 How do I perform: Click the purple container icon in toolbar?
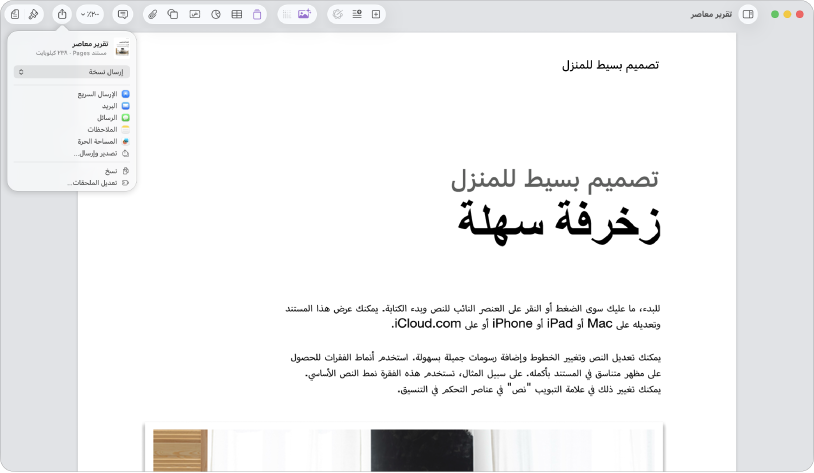[x=257, y=15]
